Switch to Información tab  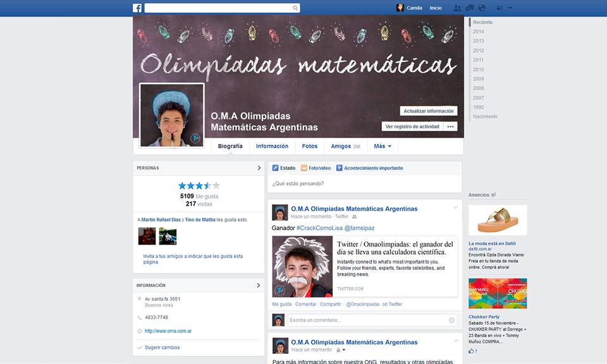pos(272,146)
